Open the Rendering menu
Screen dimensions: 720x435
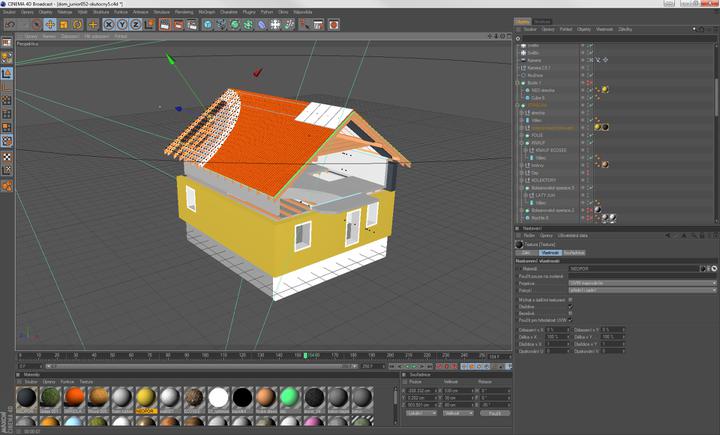pyautogui.click(x=184, y=12)
